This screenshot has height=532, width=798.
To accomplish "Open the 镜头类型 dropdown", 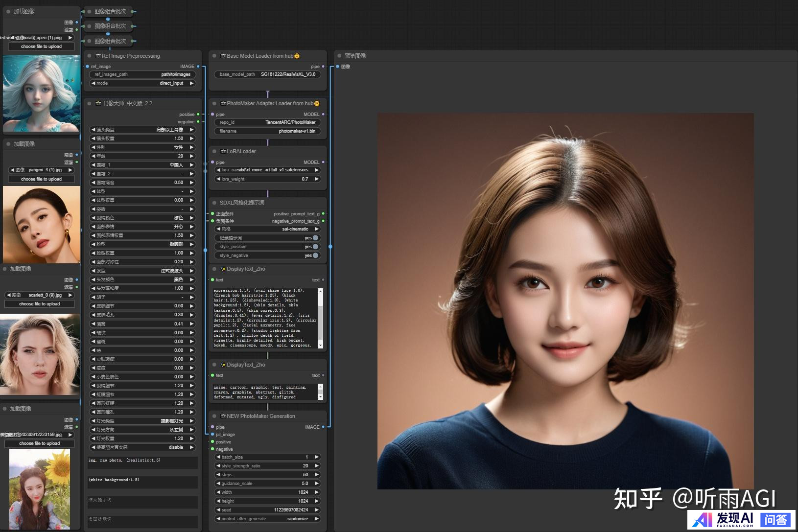I will (x=142, y=130).
